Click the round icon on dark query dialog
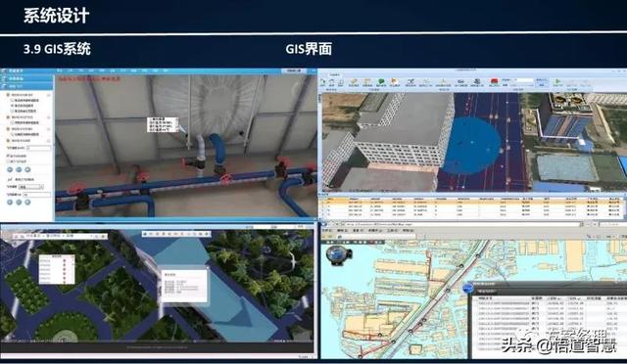The width and height of the screenshot is (627, 364). click(468, 288)
